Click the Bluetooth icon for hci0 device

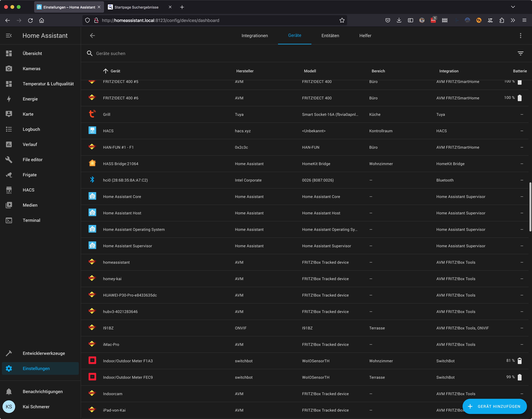coord(92,180)
